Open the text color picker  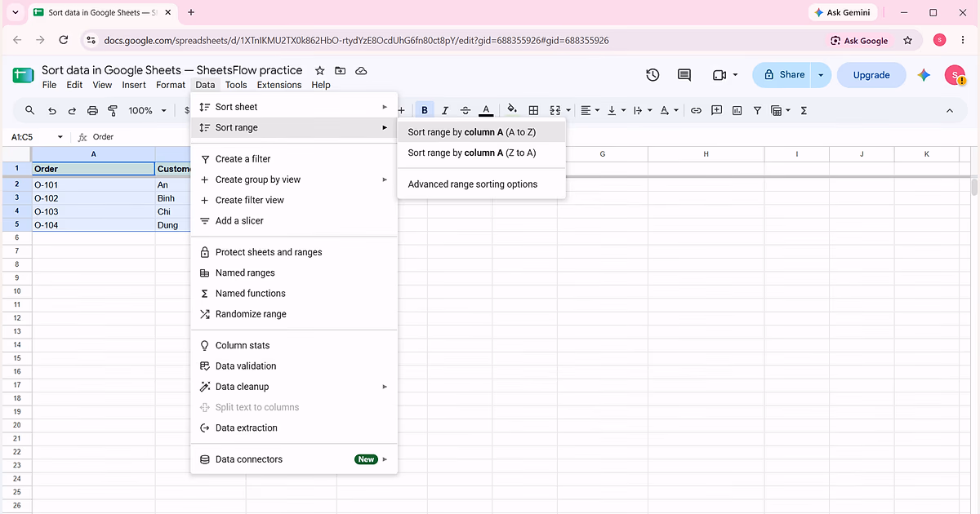pos(486,110)
